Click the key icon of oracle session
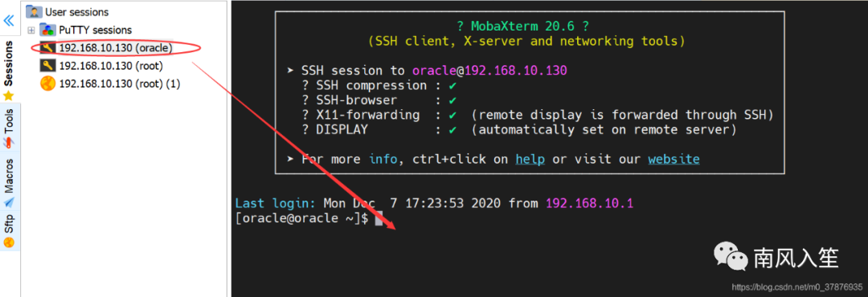The image size is (868, 297). tap(48, 48)
